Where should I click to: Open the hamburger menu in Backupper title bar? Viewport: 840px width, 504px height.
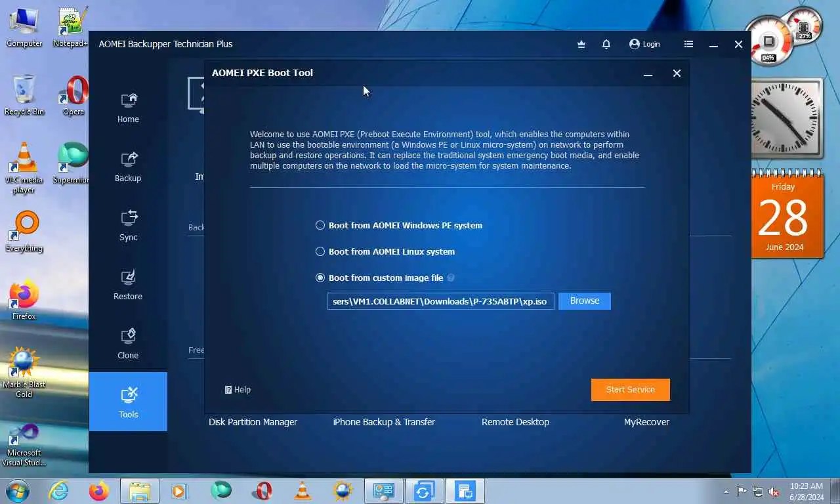(x=688, y=44)
